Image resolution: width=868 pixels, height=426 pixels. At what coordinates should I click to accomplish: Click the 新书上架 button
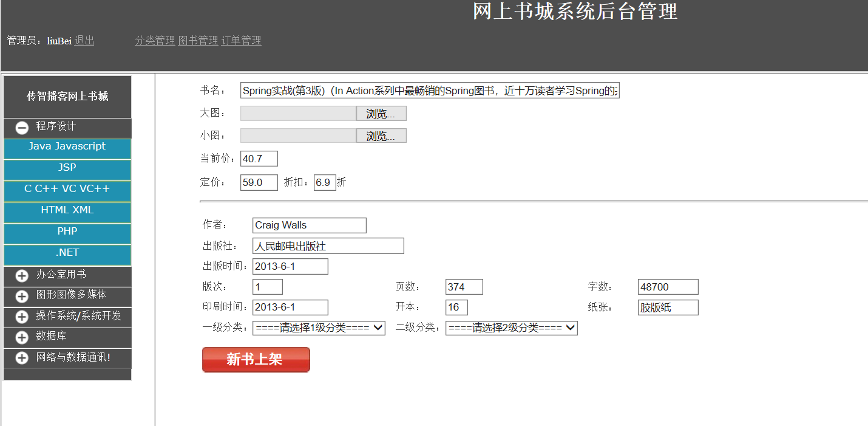point(256,359)
